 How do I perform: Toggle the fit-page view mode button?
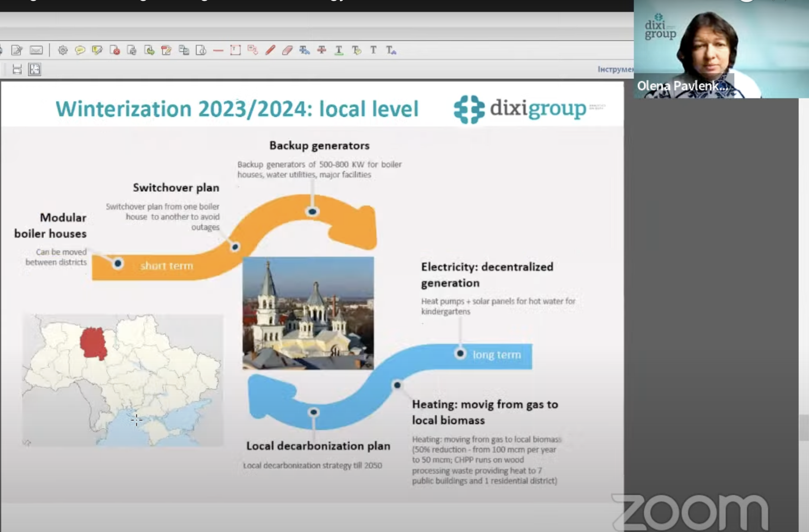click(x=35, y=69)
